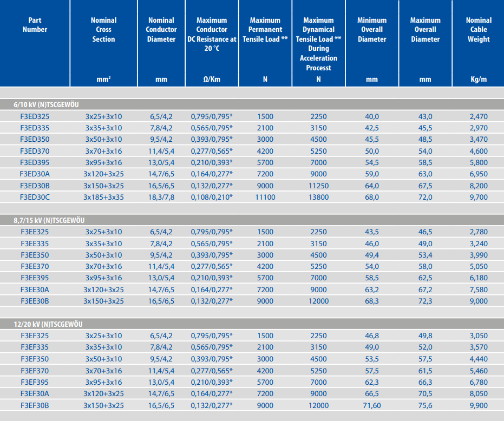Click the 9,900 cable weight value
The image size is (504, 421).
(479, 405)
